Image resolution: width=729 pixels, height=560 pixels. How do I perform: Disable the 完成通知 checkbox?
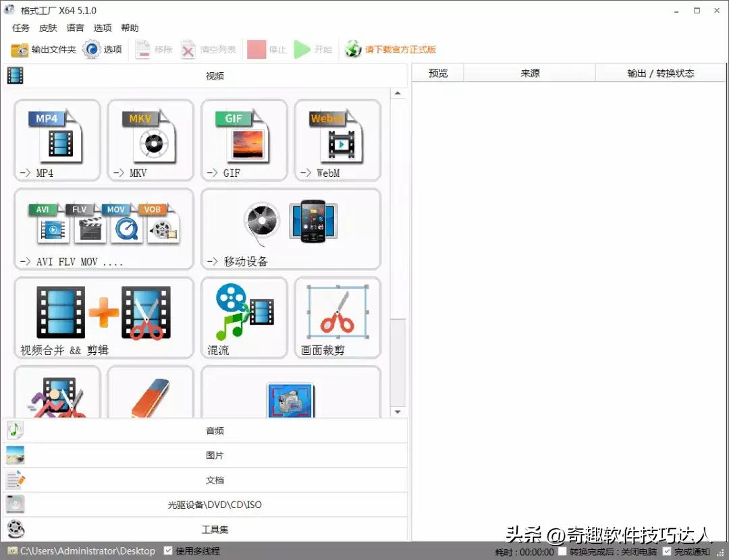[665, 551]
